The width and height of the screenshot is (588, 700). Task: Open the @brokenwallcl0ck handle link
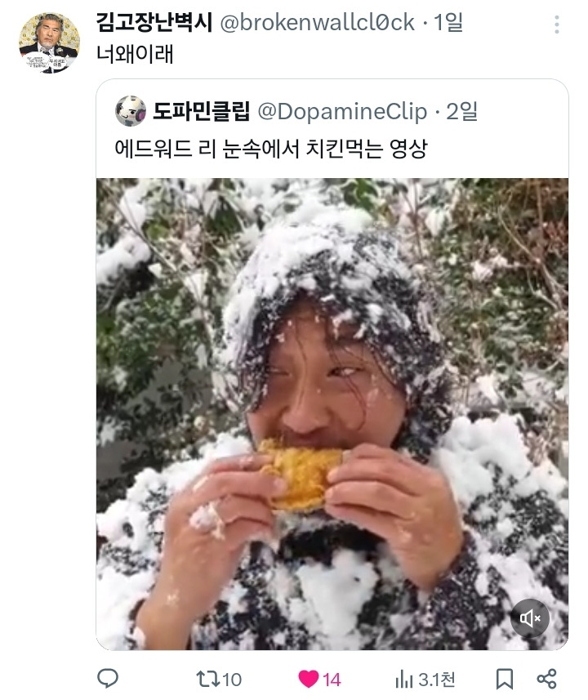coord(315,23)
